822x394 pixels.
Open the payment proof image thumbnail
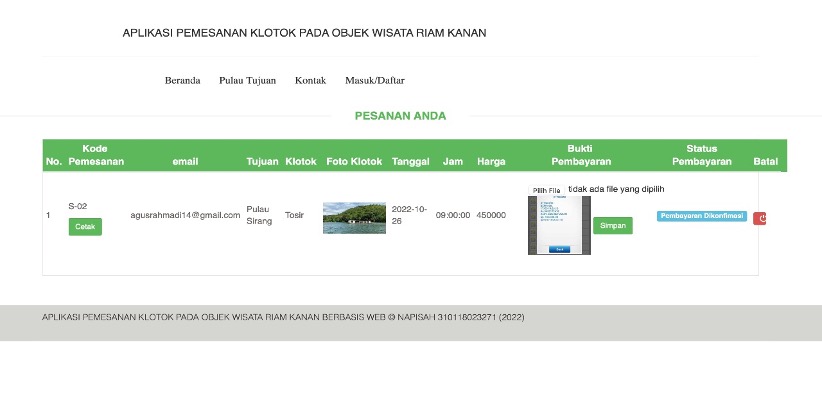(x=559, y=225)
